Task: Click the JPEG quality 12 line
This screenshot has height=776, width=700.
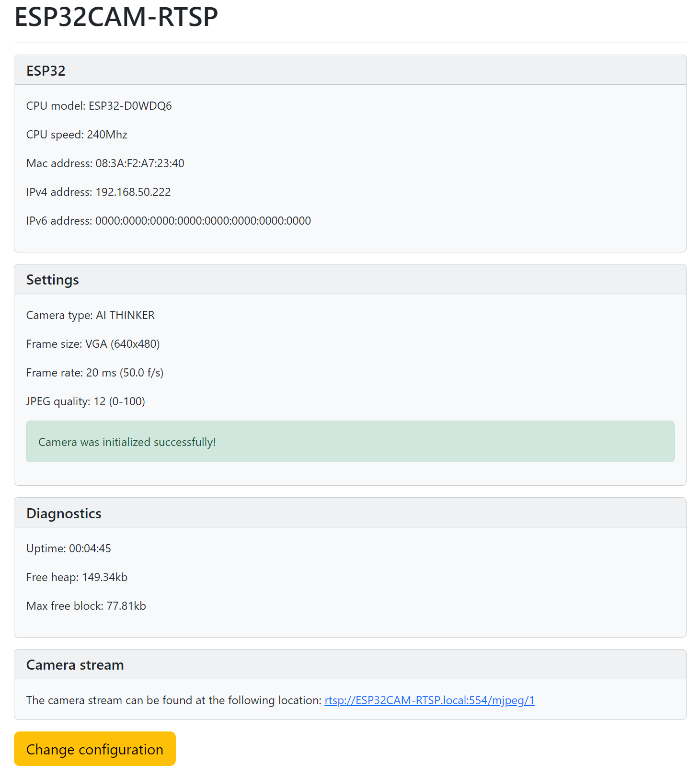Action: tap(85, 401)
